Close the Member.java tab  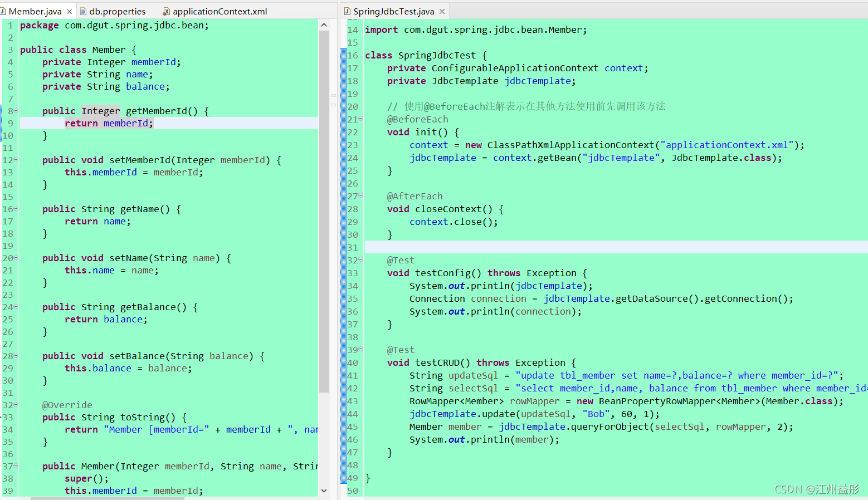[x=69, y=12]
